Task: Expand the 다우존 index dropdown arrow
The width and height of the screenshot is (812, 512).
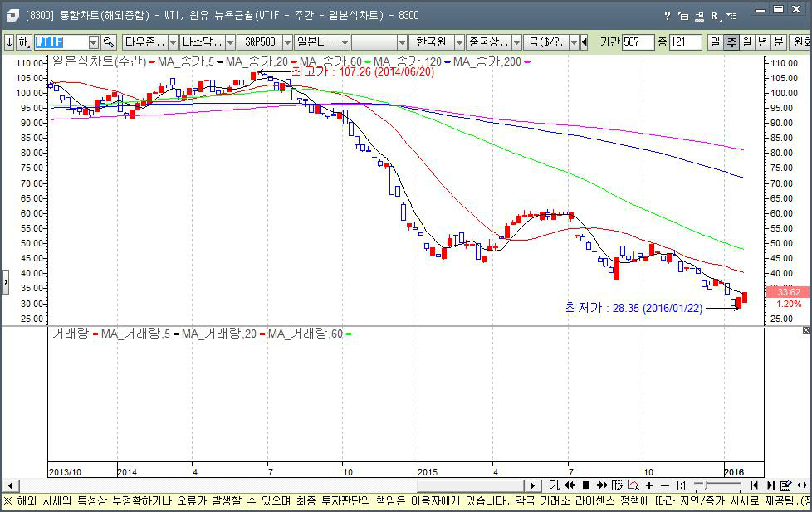Action: 173,42
